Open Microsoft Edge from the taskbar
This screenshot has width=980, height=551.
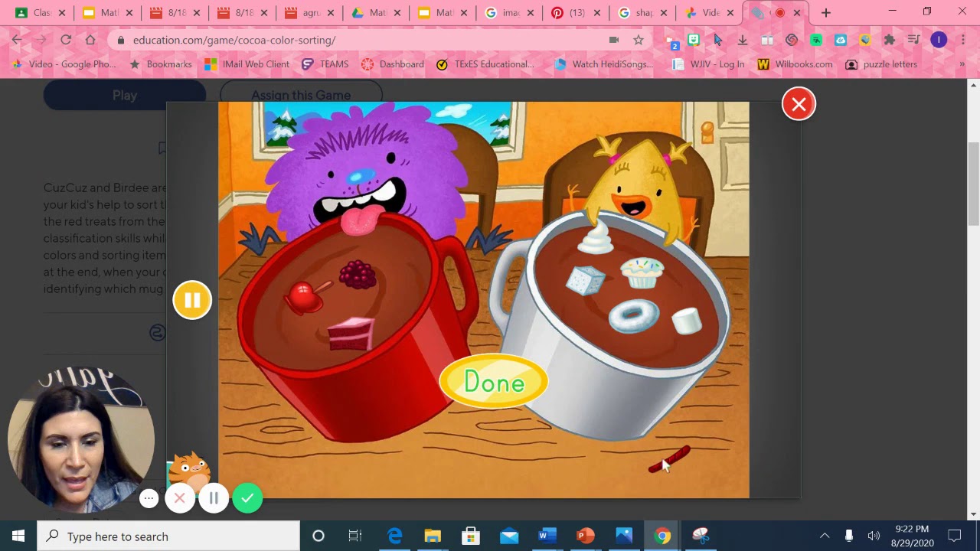(x=394, y=536)
